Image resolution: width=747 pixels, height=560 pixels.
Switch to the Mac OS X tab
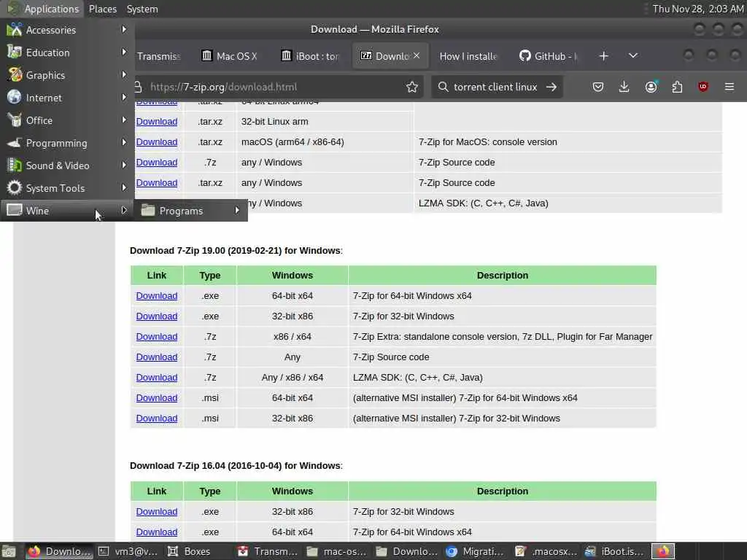click(x=230, y=56)
